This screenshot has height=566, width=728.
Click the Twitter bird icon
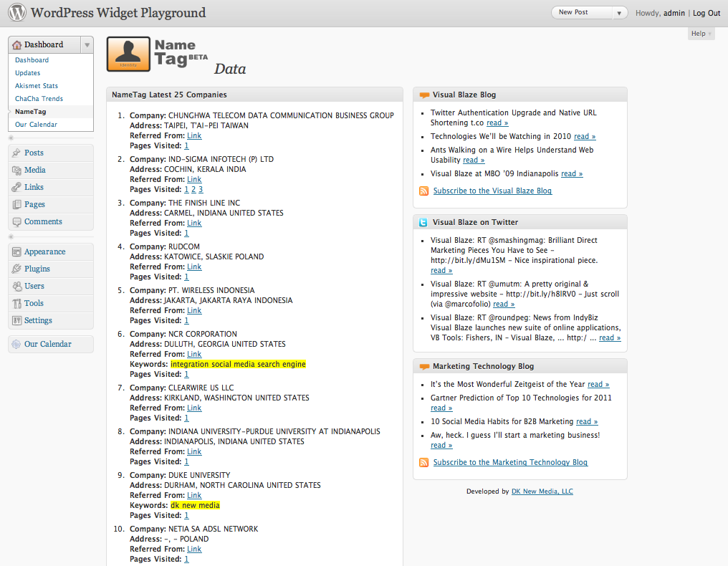point(423,222)
